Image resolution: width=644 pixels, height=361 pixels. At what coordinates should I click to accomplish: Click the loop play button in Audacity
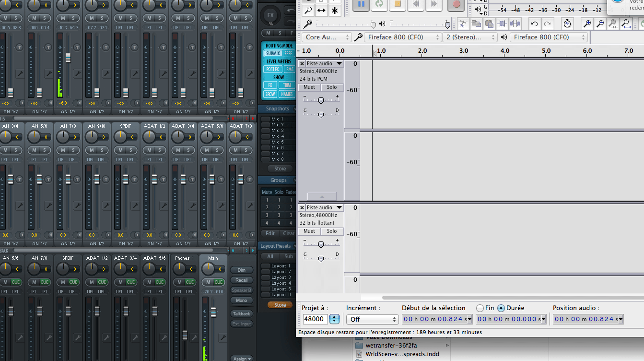[x=379, y=4]
